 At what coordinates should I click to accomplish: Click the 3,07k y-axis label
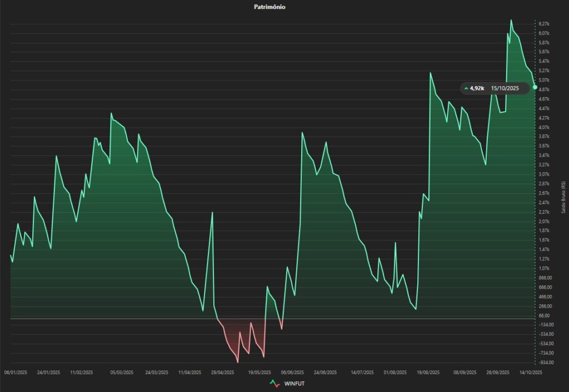544,174
